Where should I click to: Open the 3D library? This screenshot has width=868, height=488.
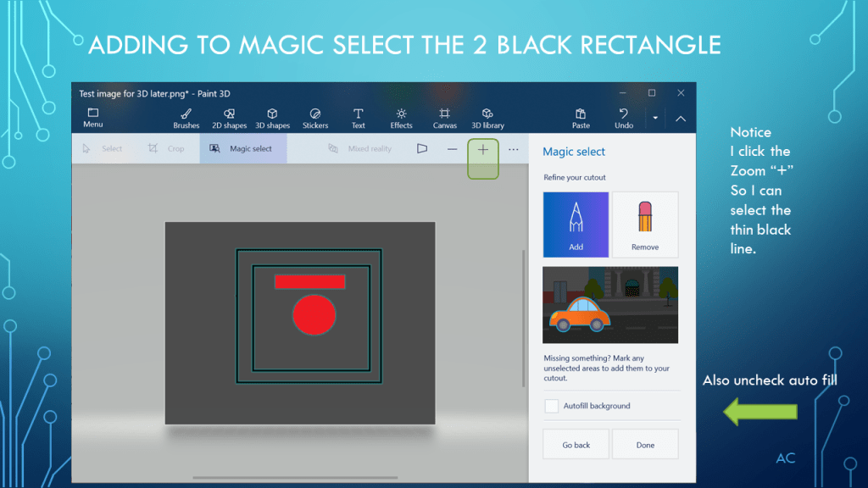coord(487,118)
